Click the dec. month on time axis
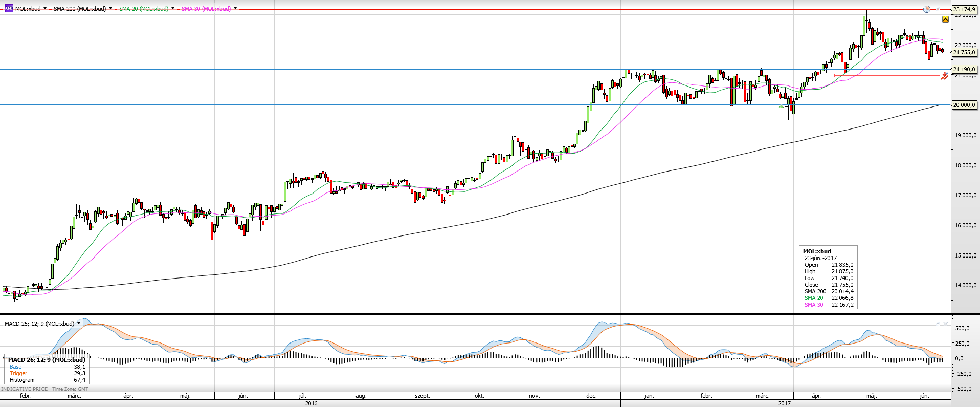980x407 pixels. 591,396
